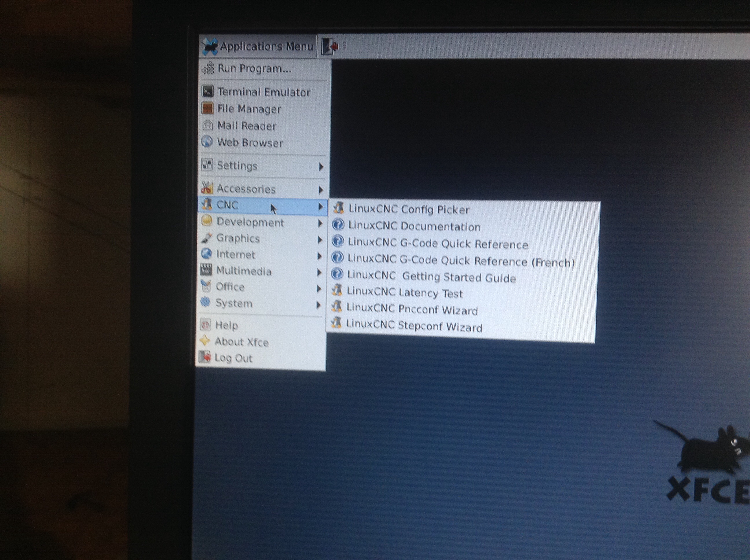Screen dimensions: 750x560
Task: Expand the Settings submenu arrow
Action: (321, 166)
